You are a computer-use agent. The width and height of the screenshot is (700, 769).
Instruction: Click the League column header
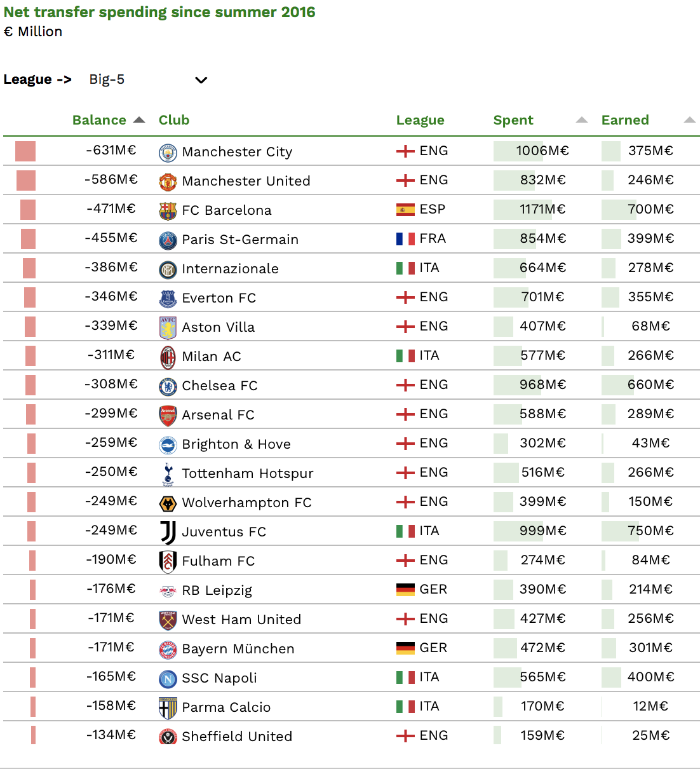pyautogui.click(x=420, y=120)
